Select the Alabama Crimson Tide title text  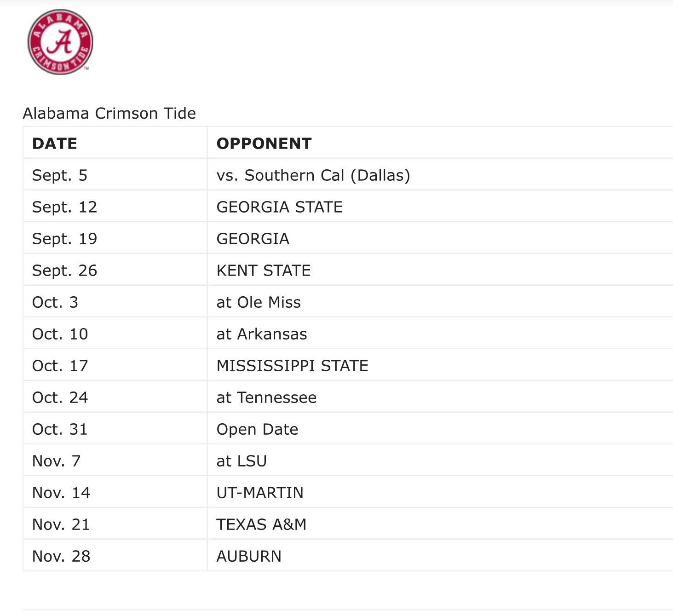[x=109, y=113]
